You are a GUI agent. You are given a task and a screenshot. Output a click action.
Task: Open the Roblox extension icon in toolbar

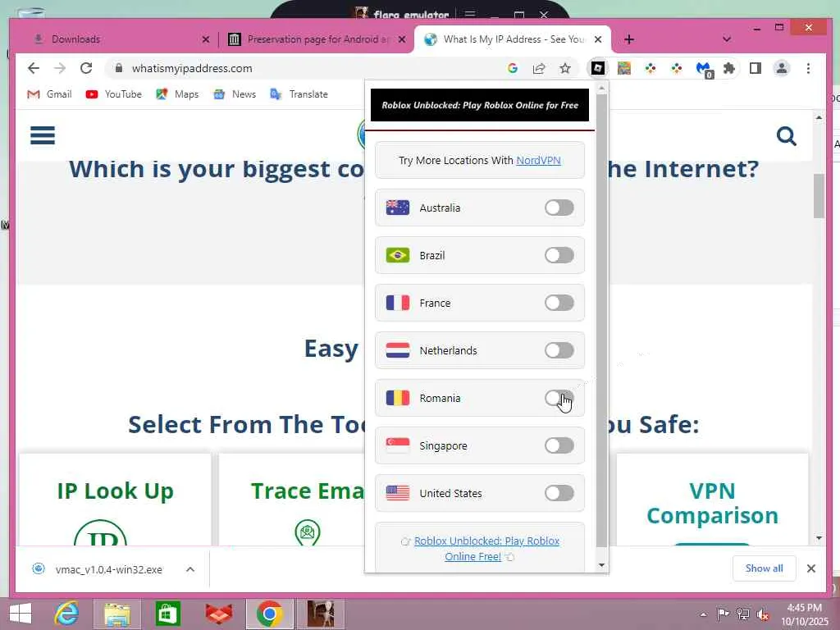click(x=598, y=68)
